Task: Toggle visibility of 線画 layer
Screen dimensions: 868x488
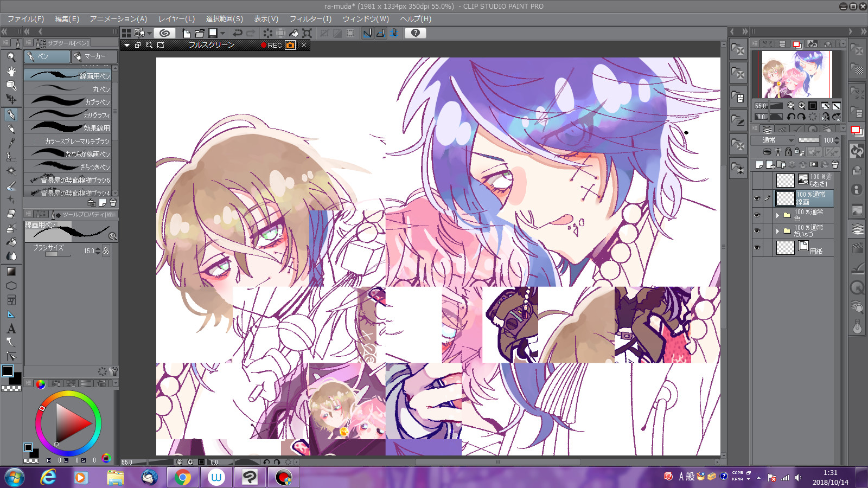Action: (x=757, y=198)
